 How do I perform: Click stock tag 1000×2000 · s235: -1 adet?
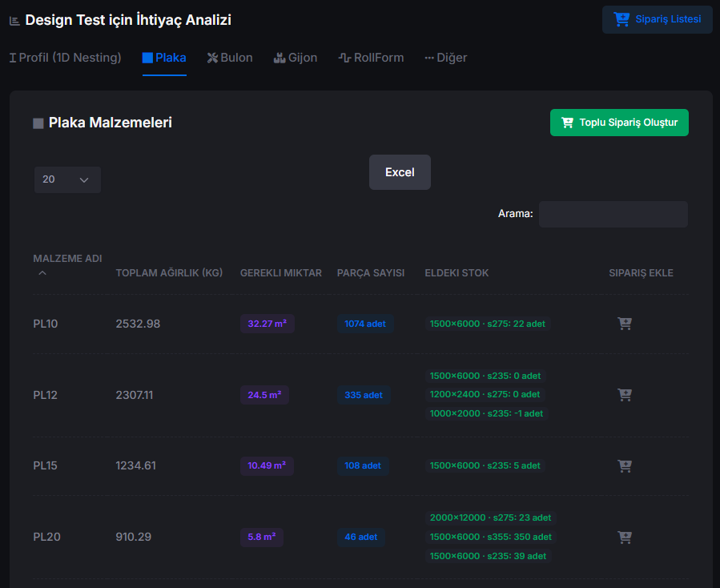click(x=486, y=413)
